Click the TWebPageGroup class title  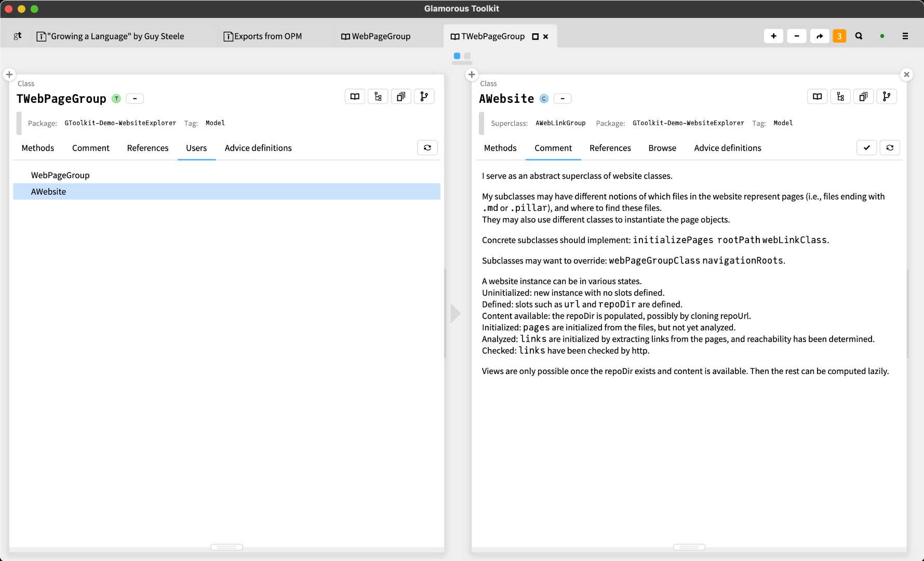[61, 99]
